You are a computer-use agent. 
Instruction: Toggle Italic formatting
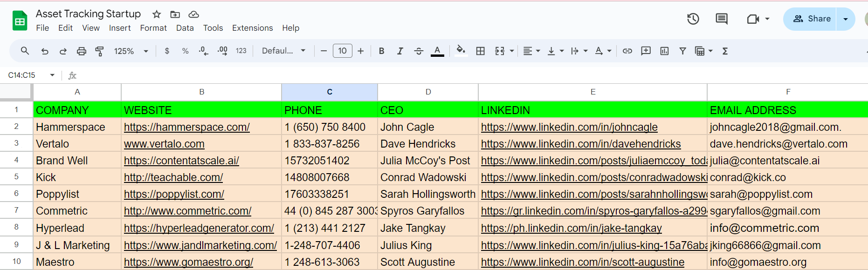400,51
